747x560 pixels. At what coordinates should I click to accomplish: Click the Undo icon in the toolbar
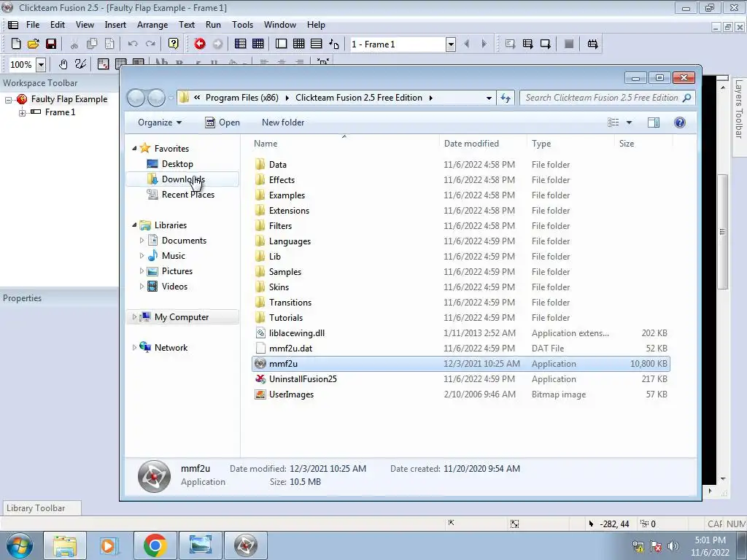pos(133,44)
